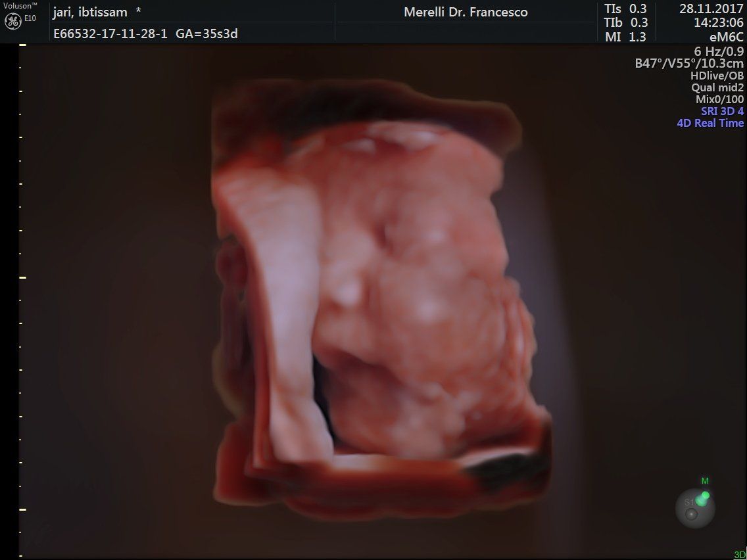Click the 'Mix0/100' setting text

719,99
